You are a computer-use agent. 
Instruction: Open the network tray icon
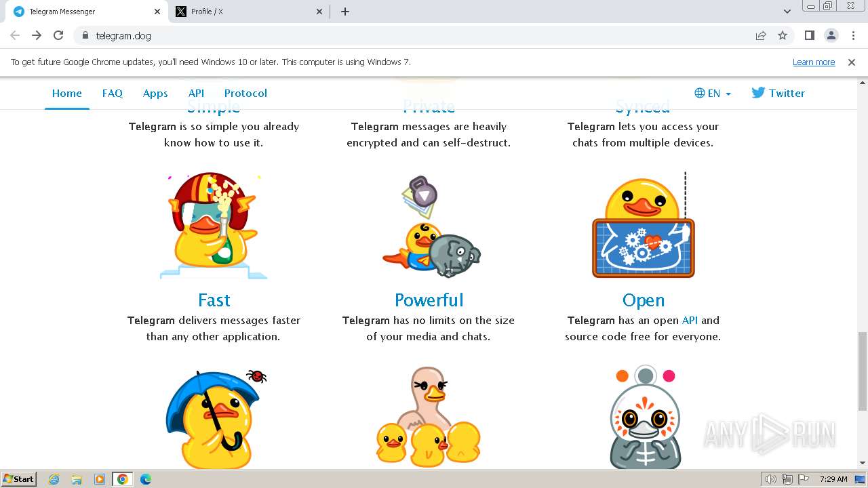pos(787,479)
